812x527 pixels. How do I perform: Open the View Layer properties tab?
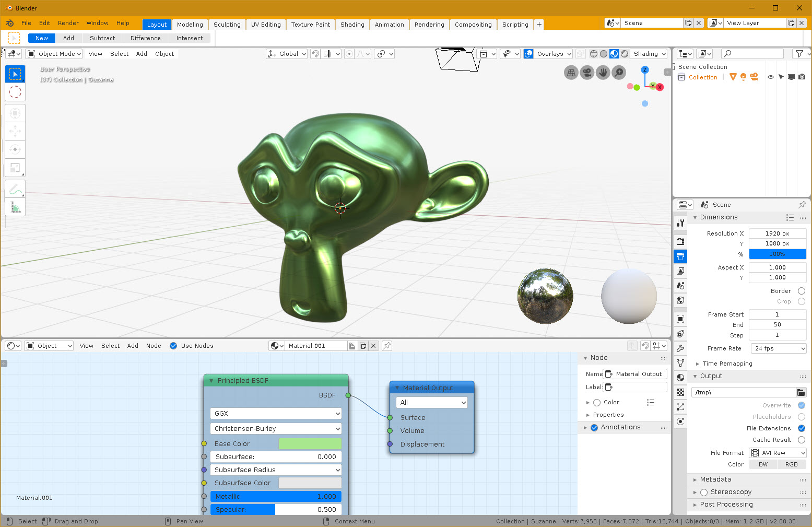tap(680, 271)
